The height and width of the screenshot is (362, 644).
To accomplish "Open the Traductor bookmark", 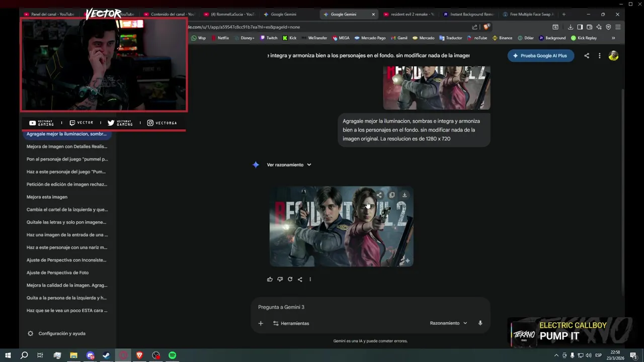I will pyautogui.click(x=450, y=38).
